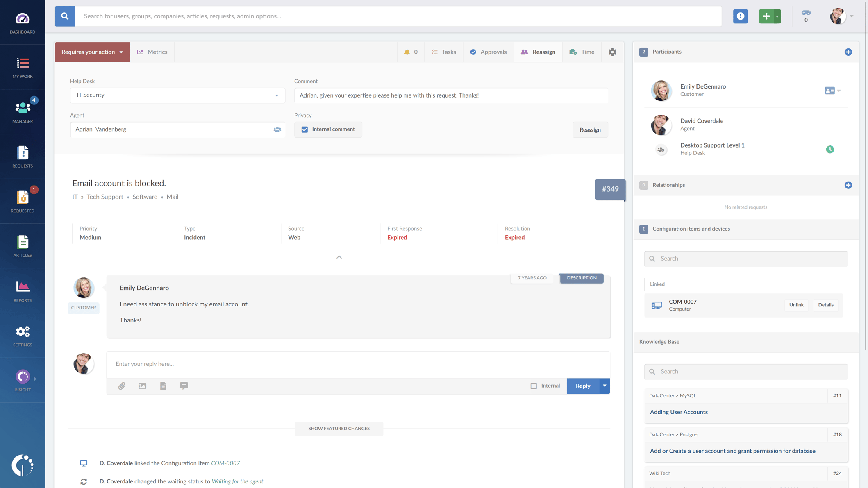Open the request configuration gear icon
The image size is (868, 488).
pyautogui.click(x=612, y=52)
